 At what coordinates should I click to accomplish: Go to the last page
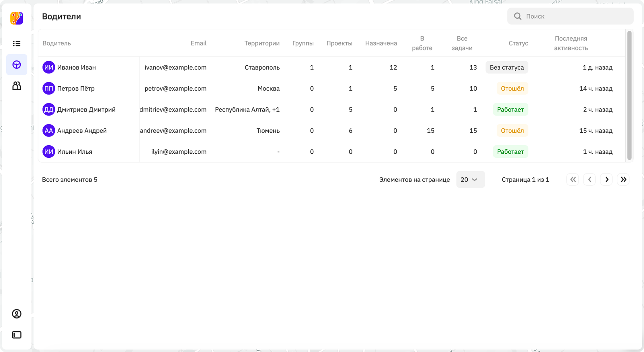(x=623, y=179)
